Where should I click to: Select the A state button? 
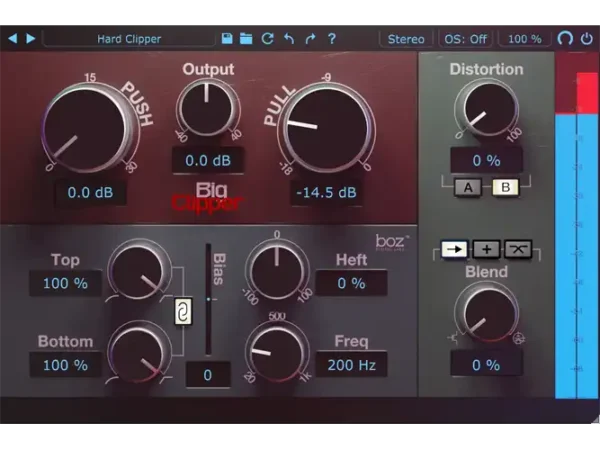point(468,188)
